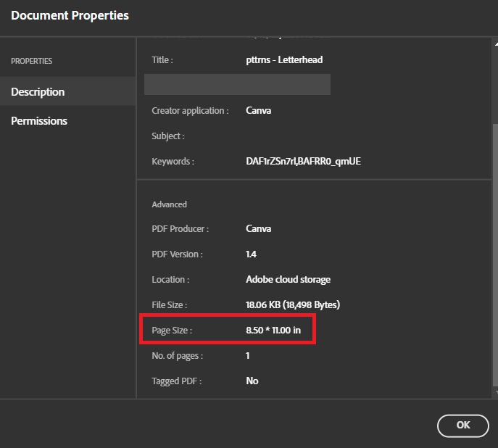Image resolution: width=498 pixels, height=448 pixels.
Task: Click the 'Advanced' section heading
Action: coord(170,204)
